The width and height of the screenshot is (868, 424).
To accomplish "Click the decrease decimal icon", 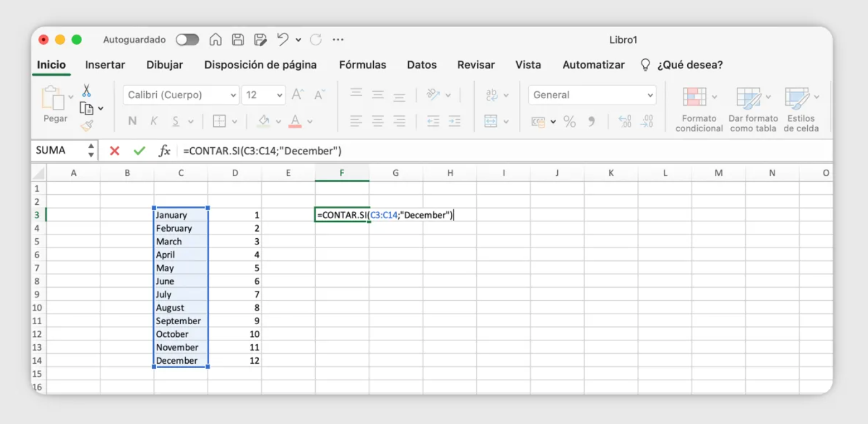I will (x=647, y=121).
